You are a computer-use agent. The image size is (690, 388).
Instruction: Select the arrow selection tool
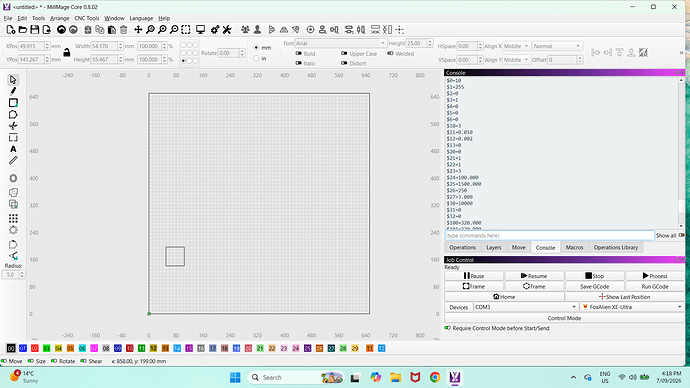coord(13,80)
